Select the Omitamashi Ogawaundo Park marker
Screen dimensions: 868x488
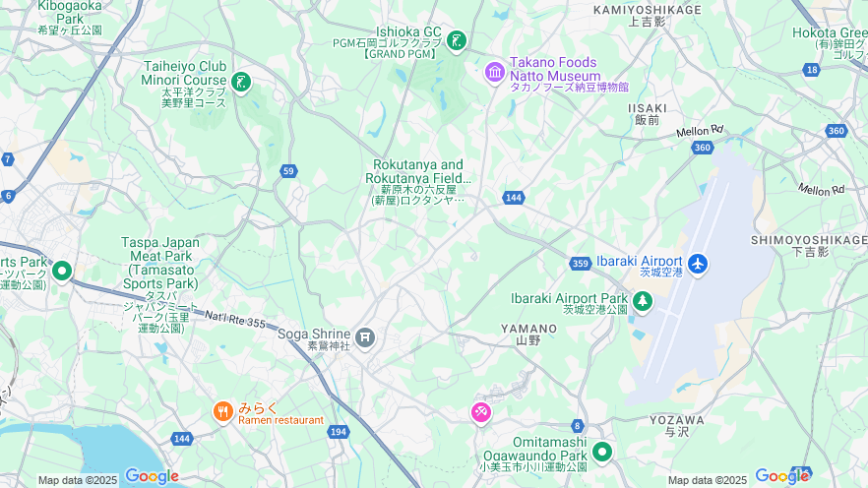[601, 452]
